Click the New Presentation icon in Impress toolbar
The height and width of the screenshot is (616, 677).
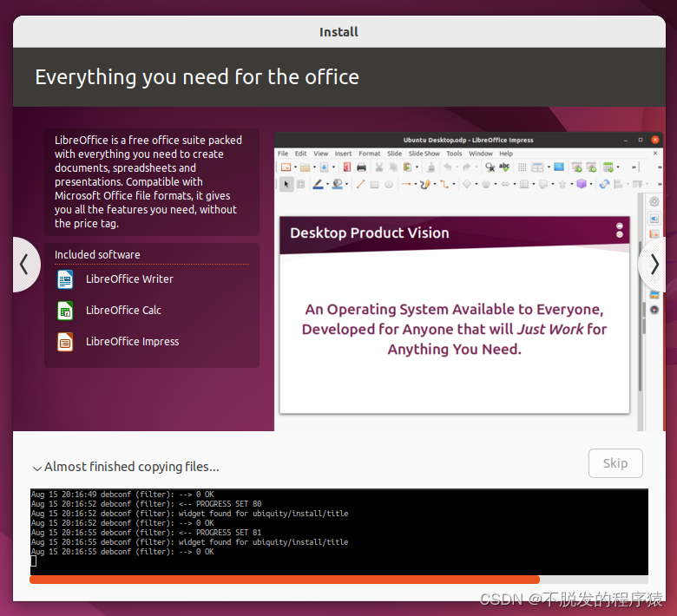pyautogui.click(x=286, y=167)
